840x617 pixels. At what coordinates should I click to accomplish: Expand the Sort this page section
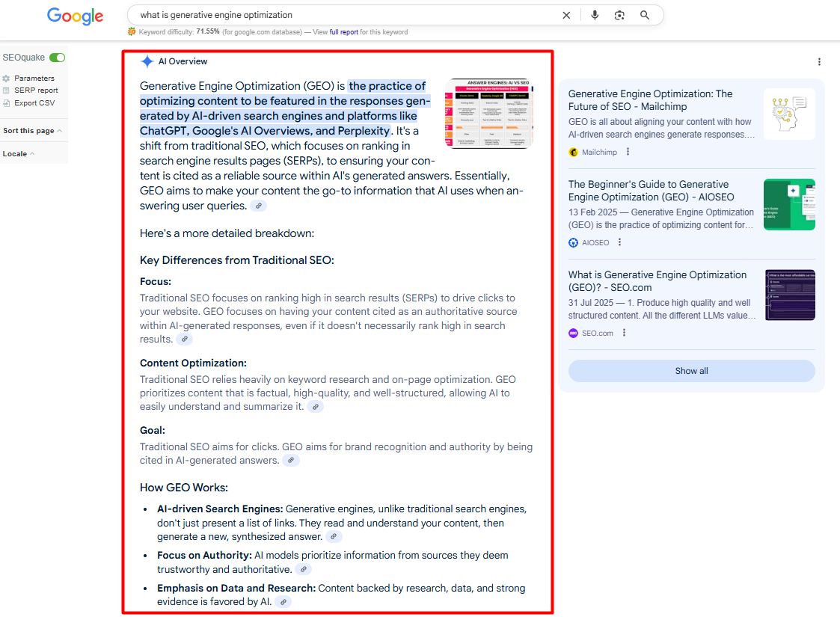tap(32, 131)
